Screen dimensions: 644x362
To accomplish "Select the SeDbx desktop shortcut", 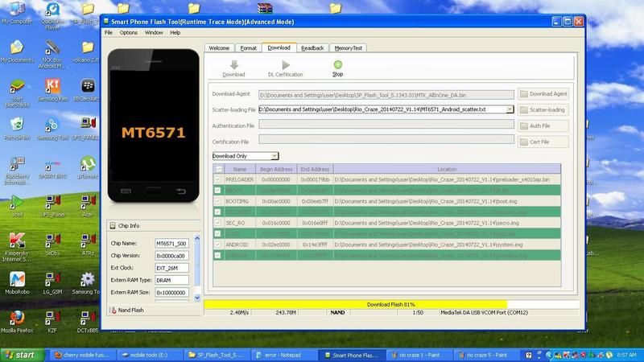I will [x=52, y=245].
